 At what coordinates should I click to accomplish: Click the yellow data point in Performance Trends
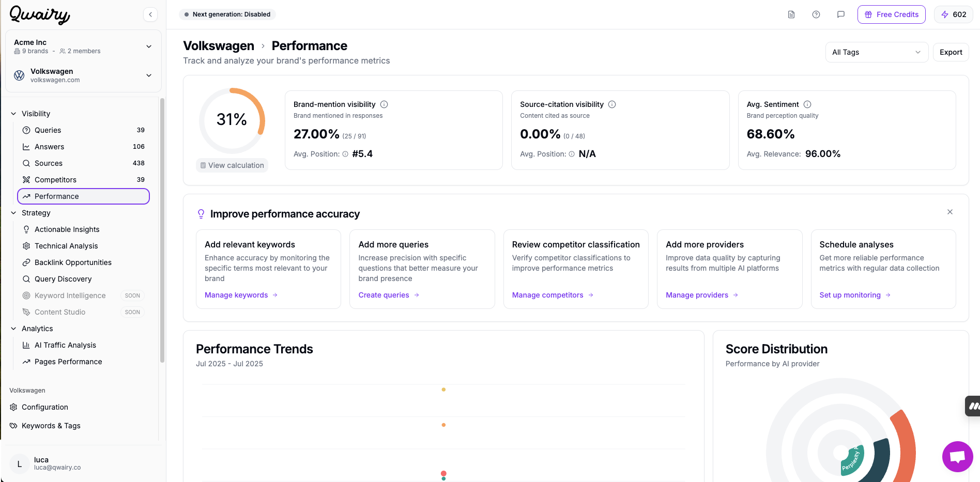coord(443,390)
